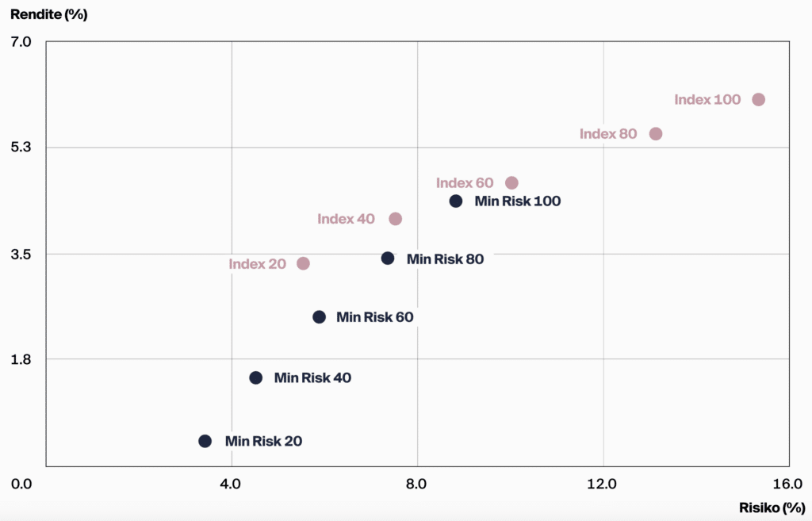Click the Index 80 data point

(x=655, y=134)
